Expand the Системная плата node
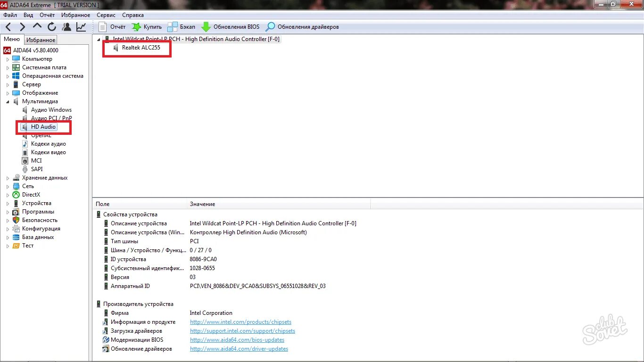 click(8, 68)
